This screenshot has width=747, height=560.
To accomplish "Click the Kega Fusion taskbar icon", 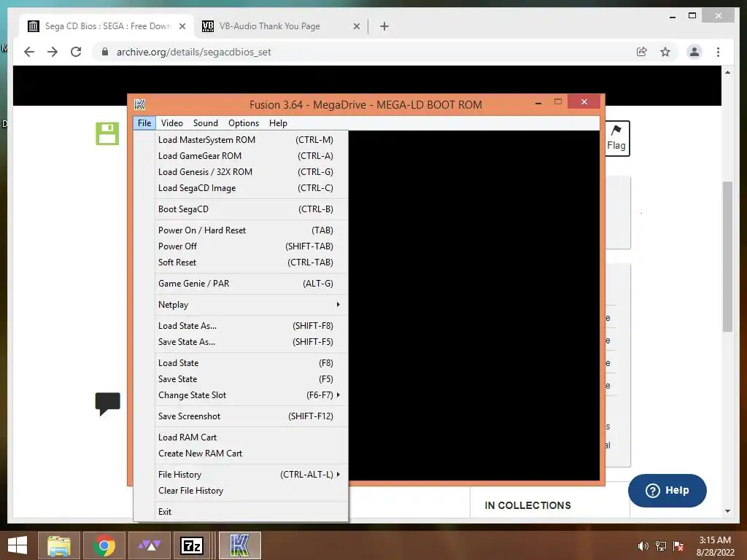I will point(239,545).
